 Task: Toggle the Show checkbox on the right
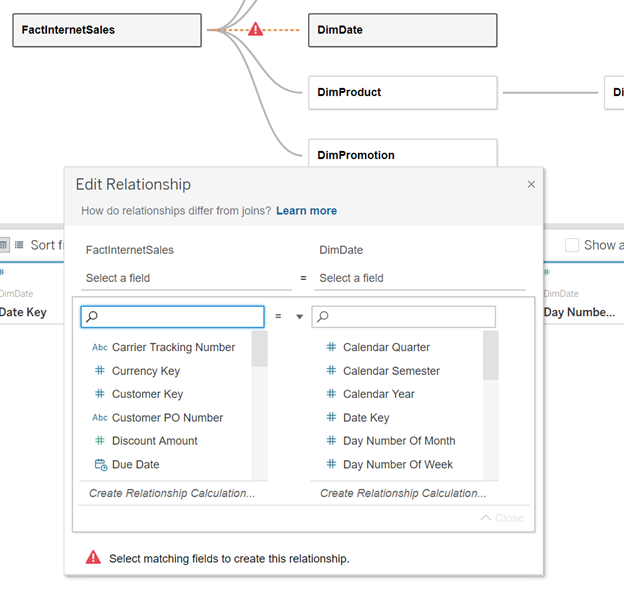pyautogui.click(x=572, y=245)
